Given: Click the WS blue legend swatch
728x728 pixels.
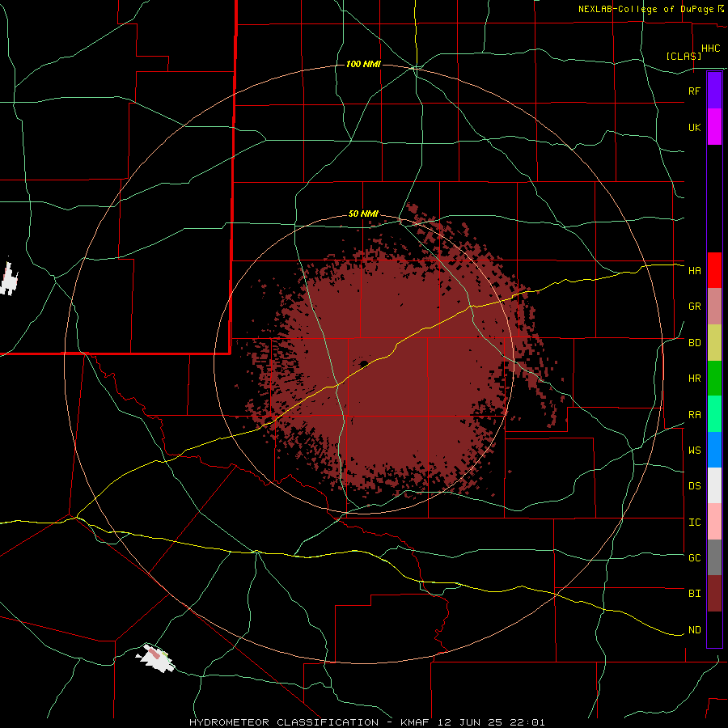Looking at the screenshot, I should coord(714,450).
